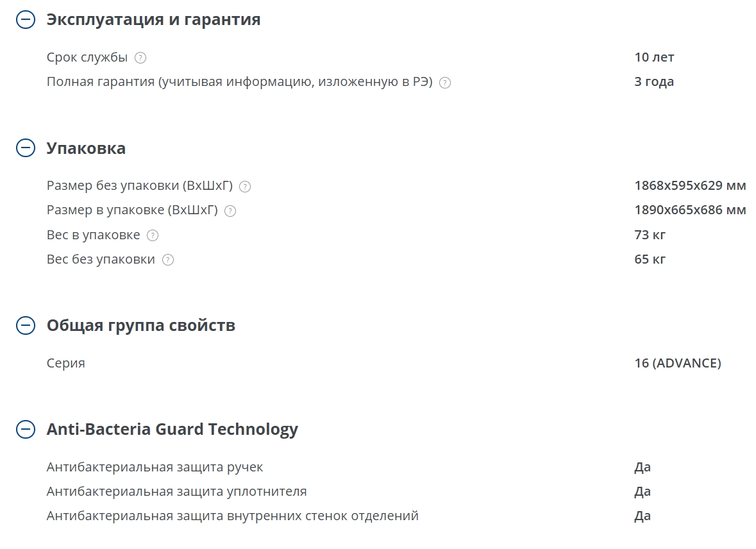Image resolution: width=756 pixels, height=549 pixels.
Task: Click the Эксплуатация и гарантия heading text
Action: click(153, 20)
